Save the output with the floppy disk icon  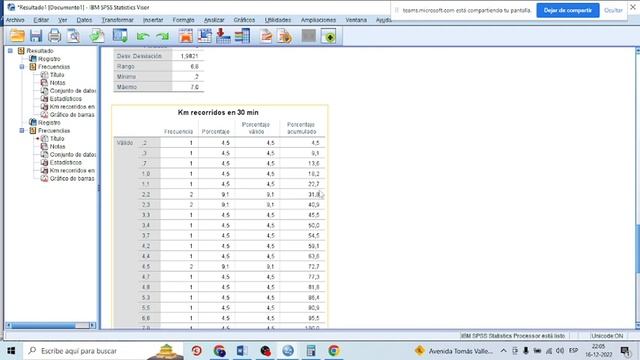click(x=36, y=36)
